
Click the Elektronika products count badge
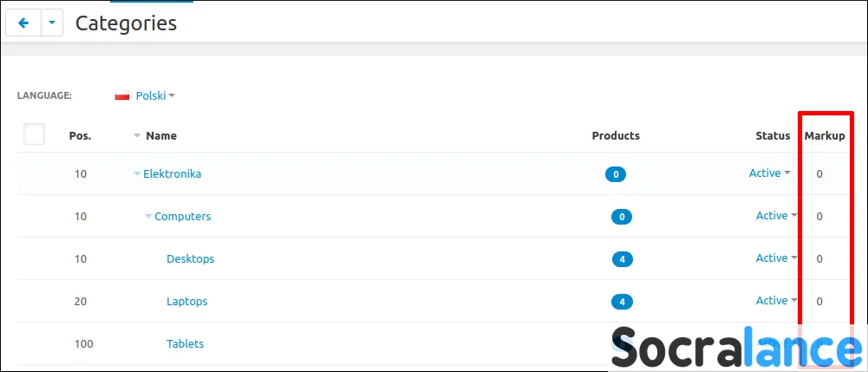[616, 174]
